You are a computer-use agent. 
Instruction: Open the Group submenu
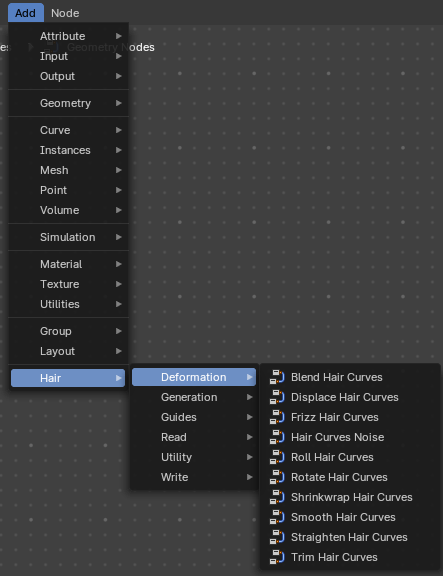(x=68, y=331)
